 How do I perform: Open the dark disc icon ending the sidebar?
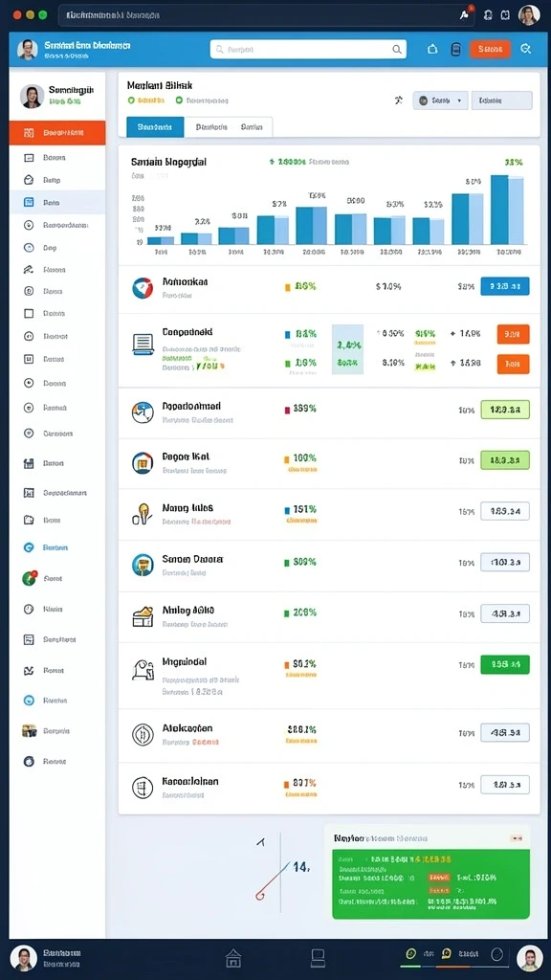click(x=28, y=761)
